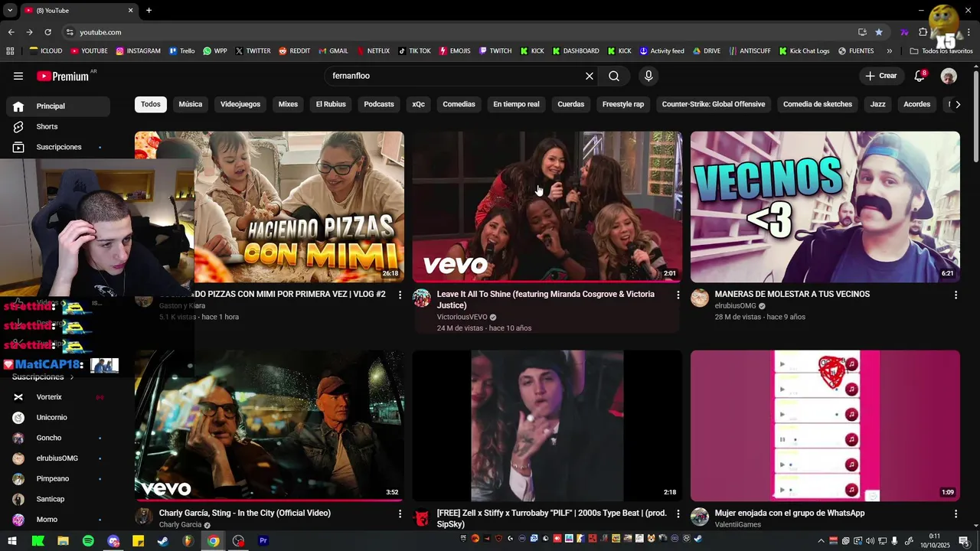Select the El Rubius filter chip

331,104
